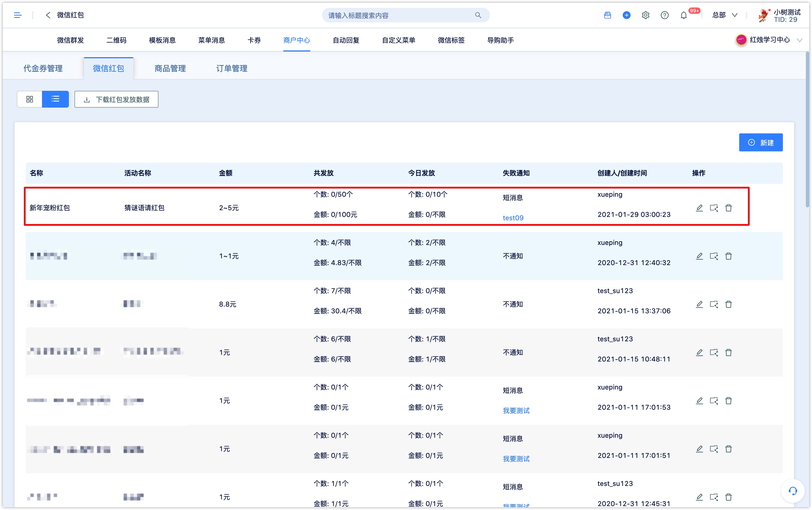Delete the row created 2021-01-15 10:48:11
Screen dimensions: 812x510
click(x=729, y=353)
